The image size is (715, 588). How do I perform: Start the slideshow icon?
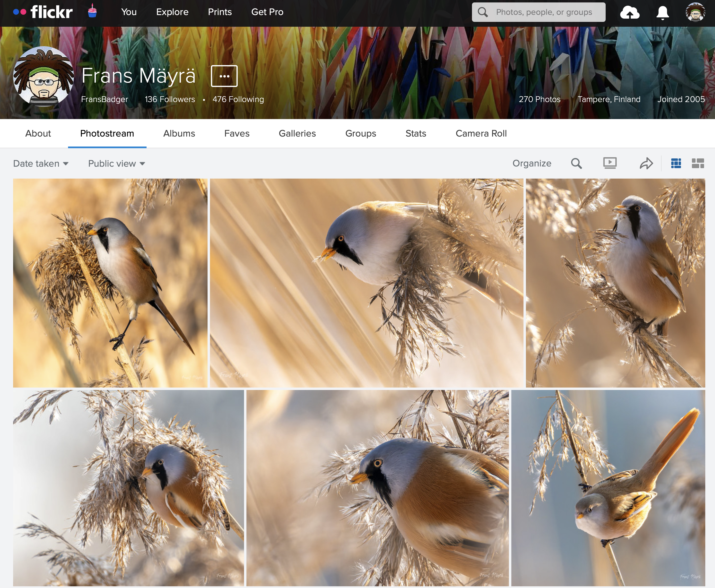tap(610, 163)
